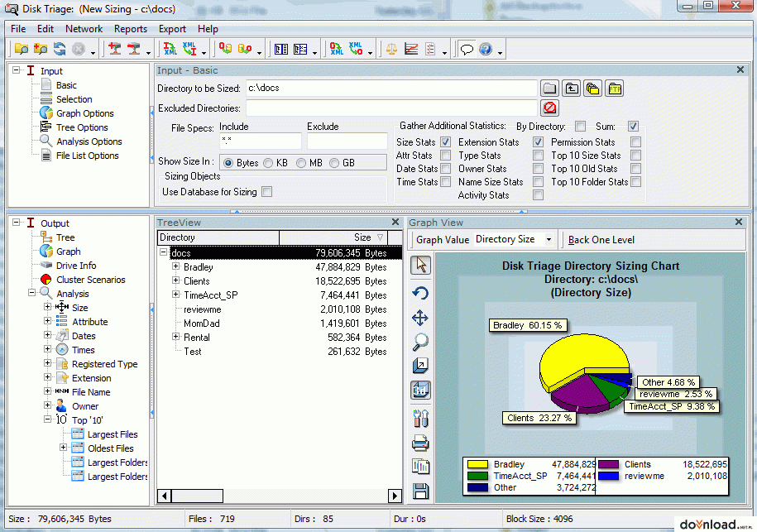Open graph tools wrench icon
Image resolution: width=757 pixels, height=532 pixels.
coord(420,418)
